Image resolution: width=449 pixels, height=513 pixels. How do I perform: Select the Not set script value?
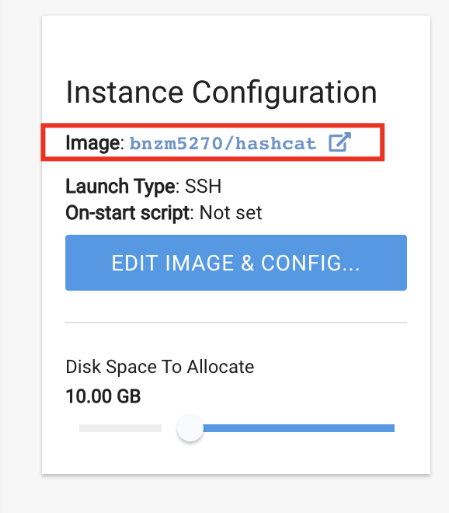pyautogui.click(x=231, y=213)
